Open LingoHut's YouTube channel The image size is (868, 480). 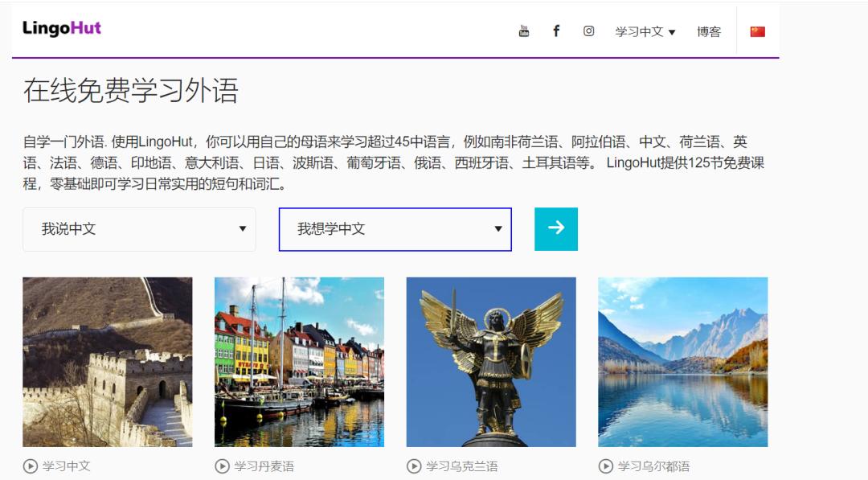coord(523,31)
